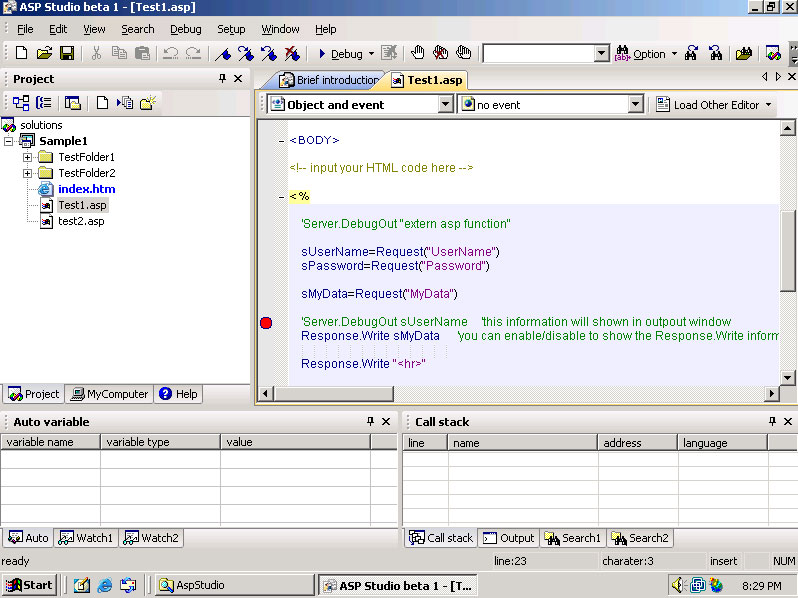
Task: Switch to the Help panel tab
Action: pos(178,394)
